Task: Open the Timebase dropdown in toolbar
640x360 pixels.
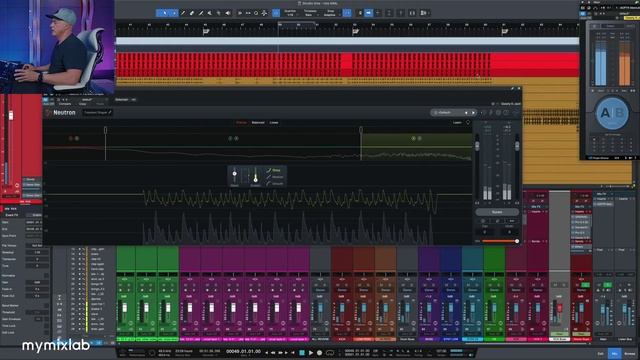Action: pyautogui.click(x=310, y=13)
